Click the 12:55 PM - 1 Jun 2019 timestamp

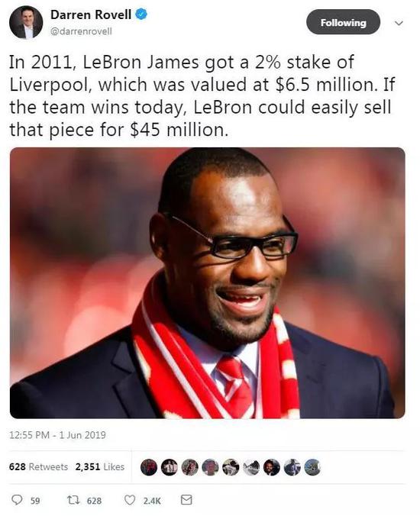click(57, 435)
